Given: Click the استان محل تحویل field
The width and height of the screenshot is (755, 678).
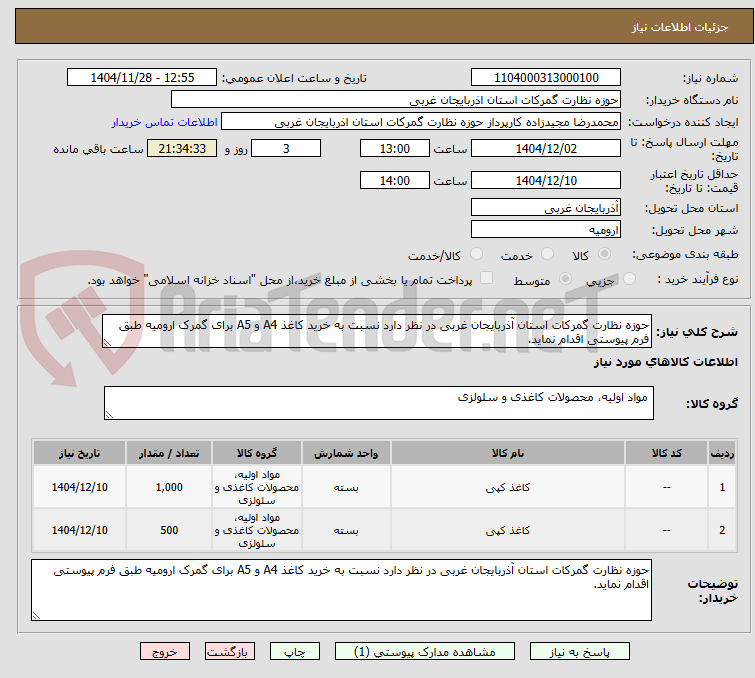Looking at the screenshot, I should (546, 208).
